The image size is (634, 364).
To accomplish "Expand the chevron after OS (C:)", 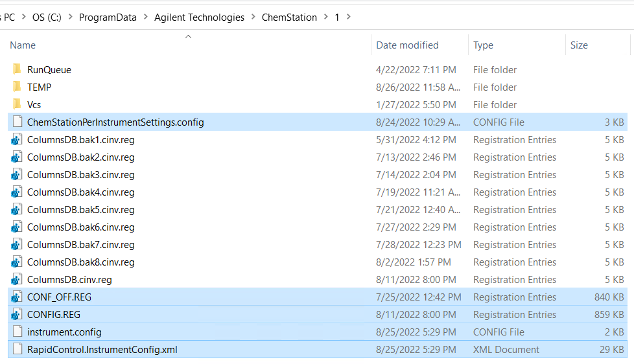I will (71, 17).
